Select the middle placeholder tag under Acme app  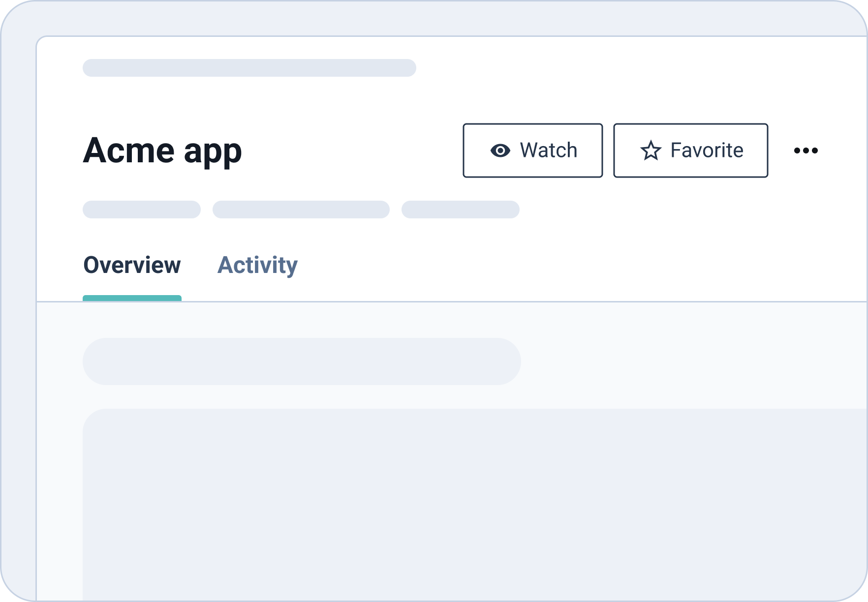[x=301, y=210]
